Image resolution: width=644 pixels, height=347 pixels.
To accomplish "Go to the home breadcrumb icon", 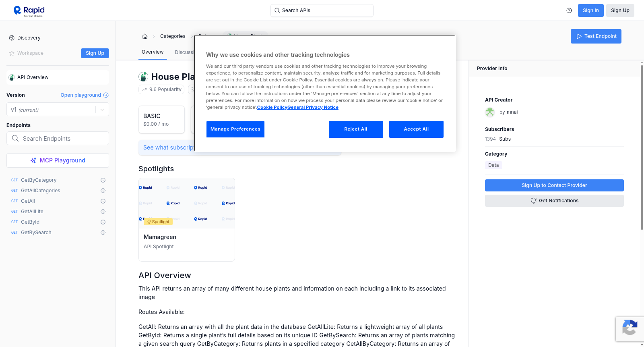I will 145,36.
